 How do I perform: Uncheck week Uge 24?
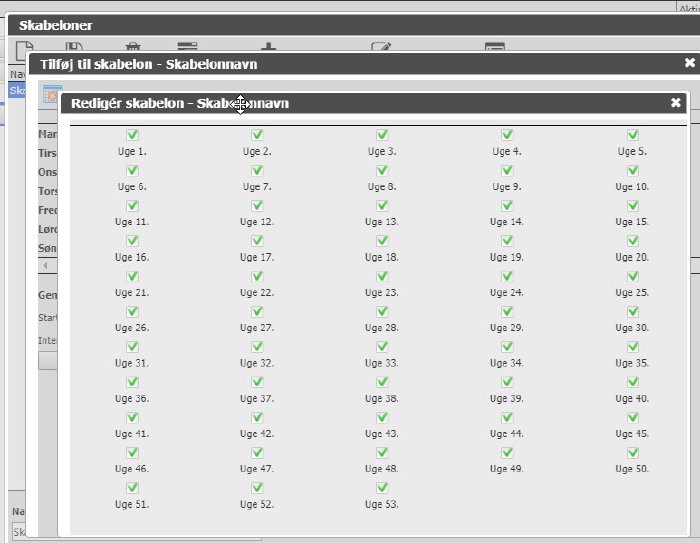pos(507,276)
